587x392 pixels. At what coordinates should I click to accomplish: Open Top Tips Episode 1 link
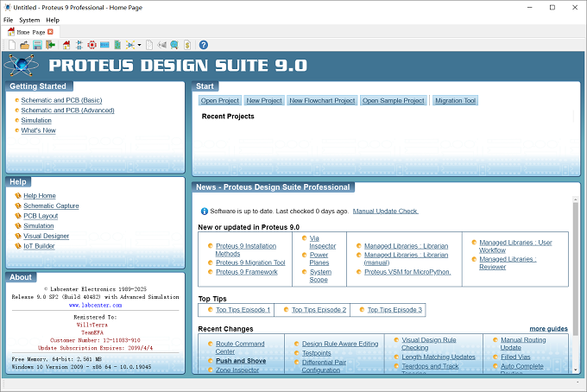(x=243, y=310)
